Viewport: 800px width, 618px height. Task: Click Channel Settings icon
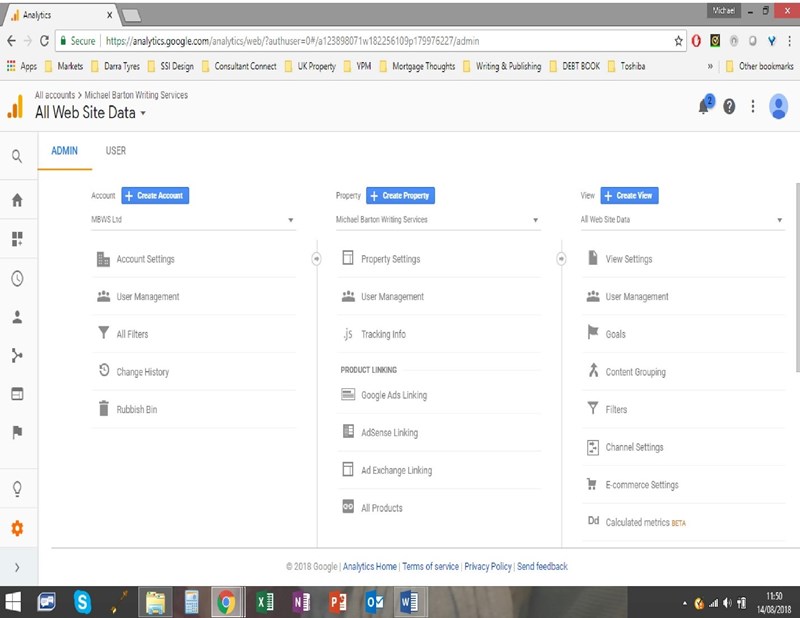point(592,448)
